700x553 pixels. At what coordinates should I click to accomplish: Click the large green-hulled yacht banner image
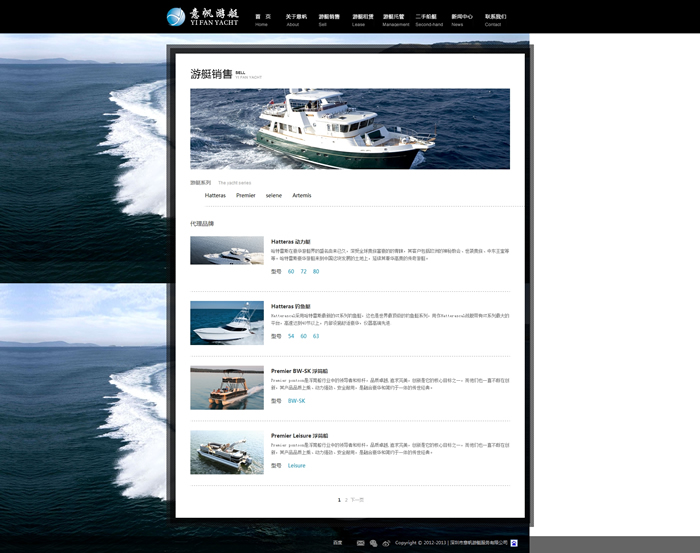350,129
